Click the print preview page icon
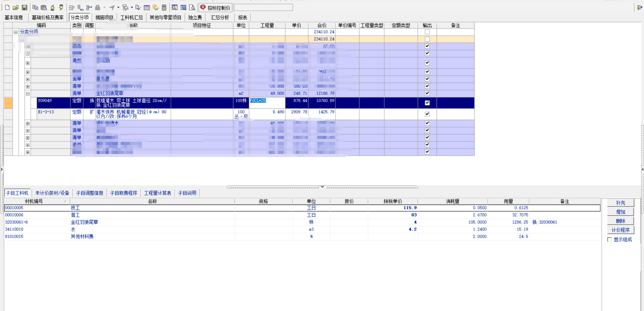 (x=192, y=8)
